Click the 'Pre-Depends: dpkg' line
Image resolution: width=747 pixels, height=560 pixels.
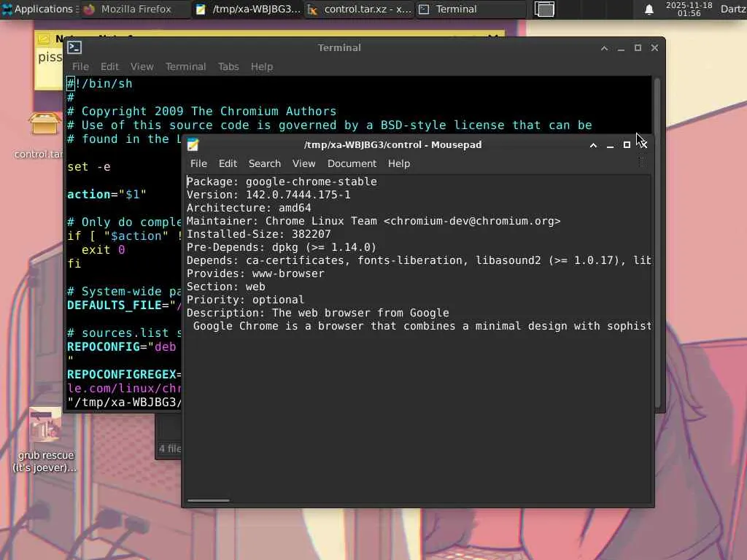click(x=281, y=247)
